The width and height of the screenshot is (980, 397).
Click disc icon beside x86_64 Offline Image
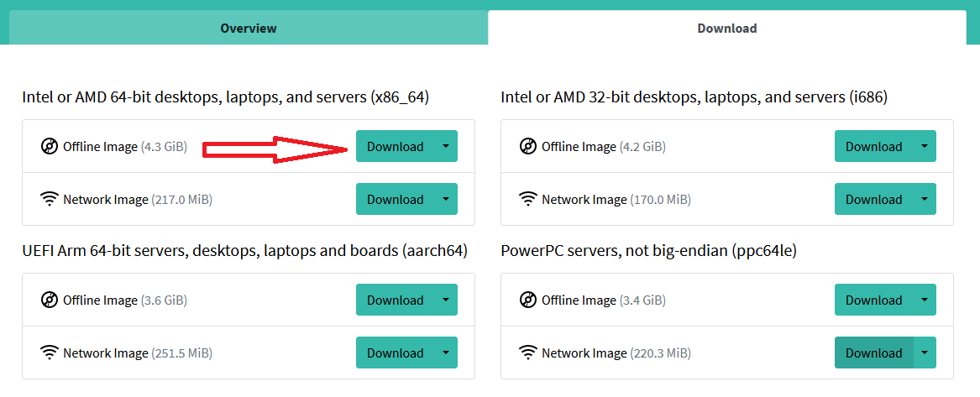(x=49, y=147)
